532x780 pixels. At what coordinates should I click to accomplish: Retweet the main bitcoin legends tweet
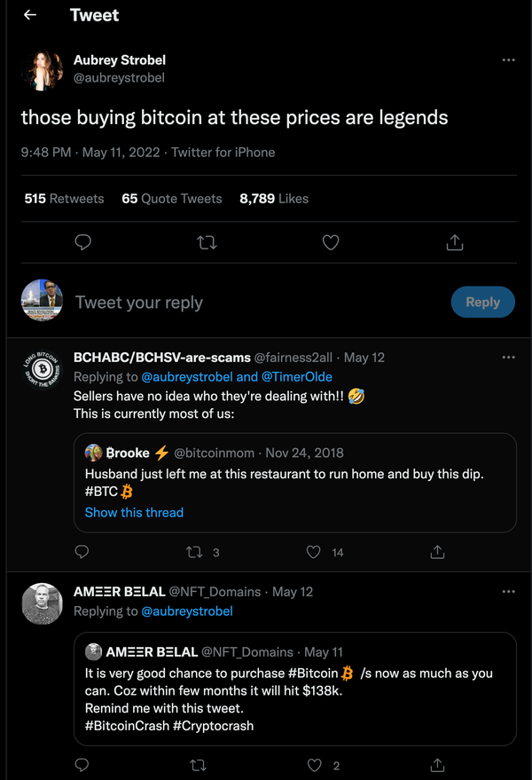[x=207, y=241]
